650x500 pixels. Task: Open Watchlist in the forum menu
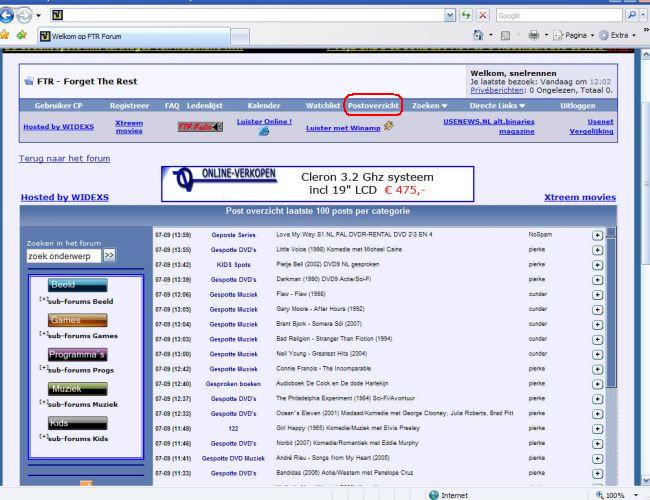[323, 106]
